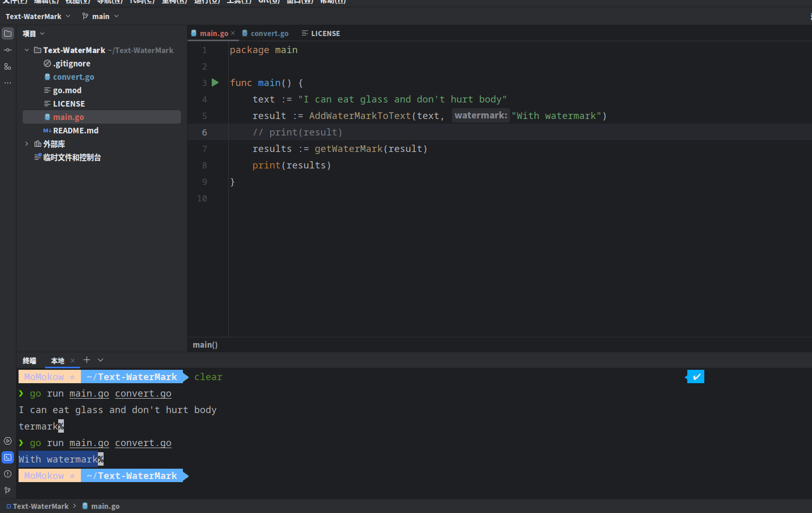Open go.mod in the project tree
This screenshot has width=812, height=513.
(67, 90)
